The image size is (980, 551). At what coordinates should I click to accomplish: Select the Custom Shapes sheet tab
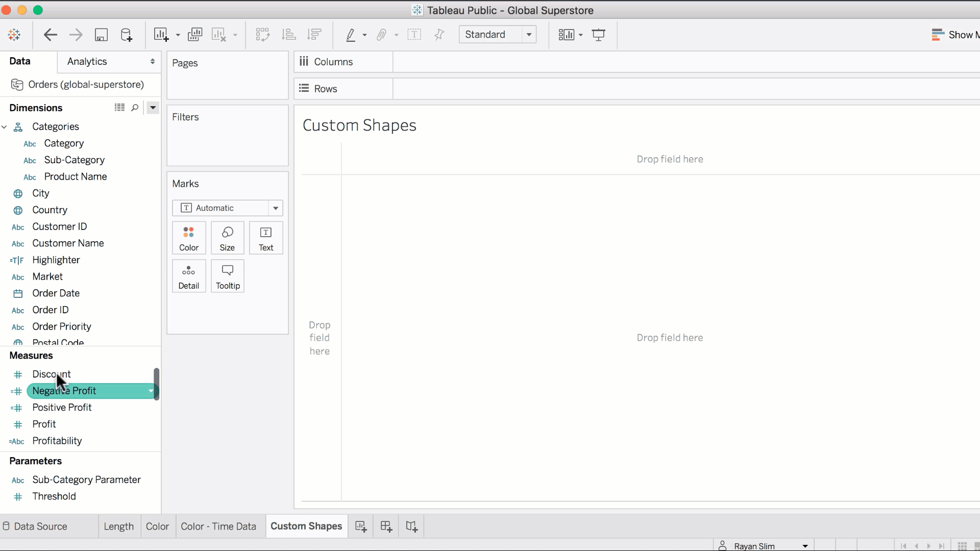click(306, 527)
